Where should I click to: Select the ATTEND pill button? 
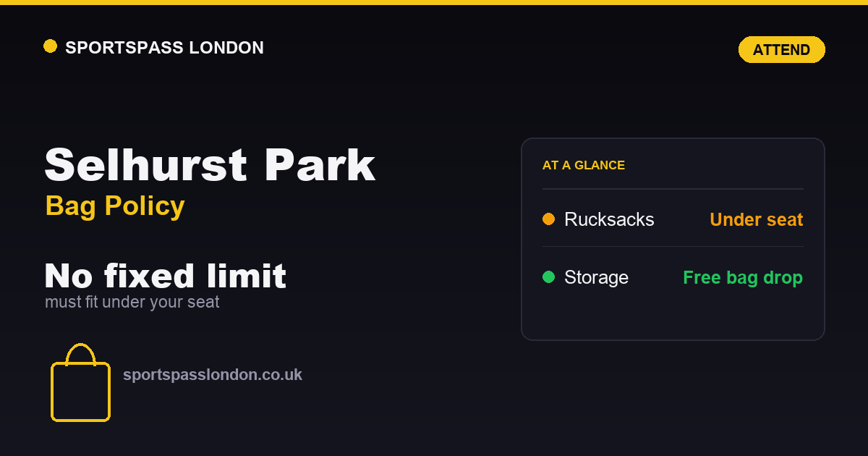[x=781, y=50]
